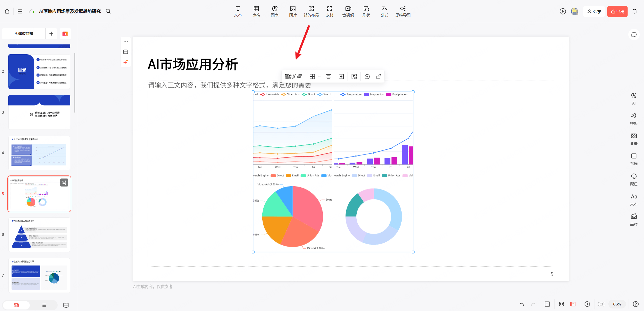Select slide 7 生成式AI thumbnail
The width and height of the screenshot is (644, 311).
pos(39,275)
